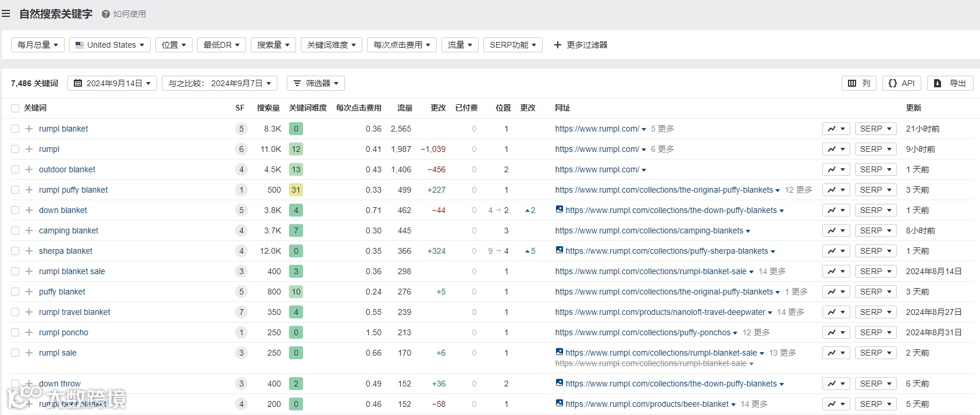Image resolution: width=980 pixels, height=415 pixels.
Task: Sort by 流量 column header
Action: [x=405, y=108]
